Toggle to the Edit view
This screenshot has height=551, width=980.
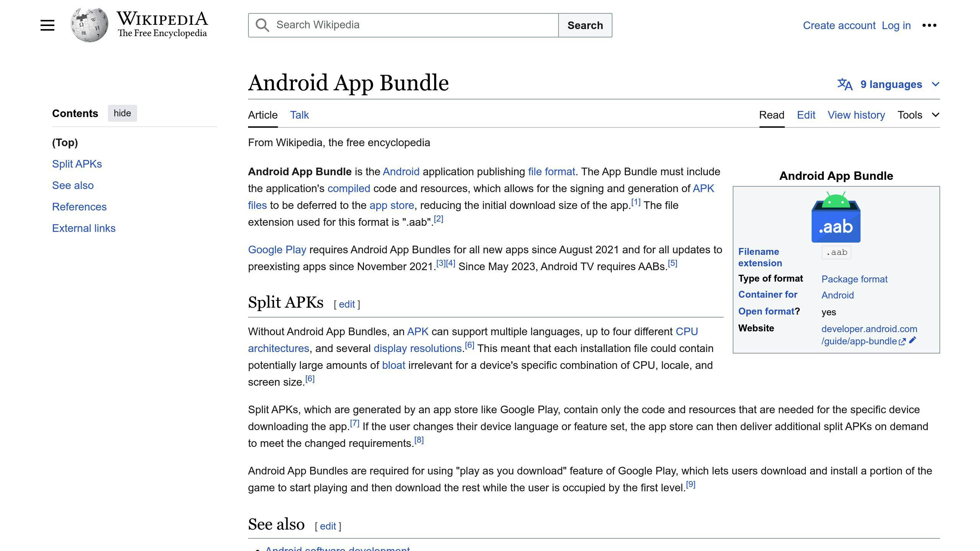pyautogui.click(x=806, y=115)
